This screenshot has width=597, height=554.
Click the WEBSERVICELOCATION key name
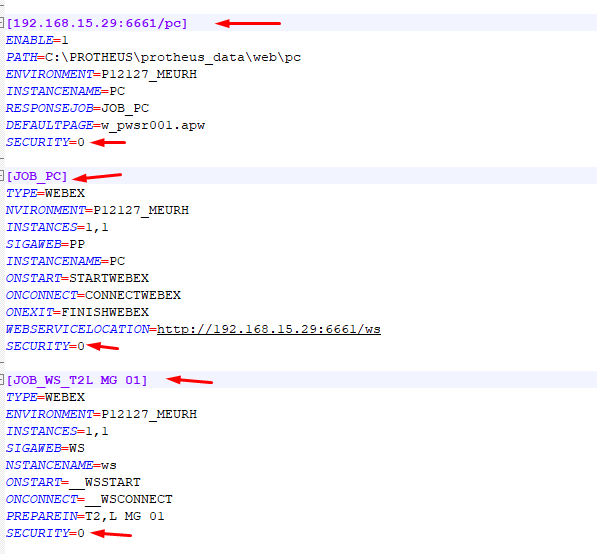click(x=78, y=329)
